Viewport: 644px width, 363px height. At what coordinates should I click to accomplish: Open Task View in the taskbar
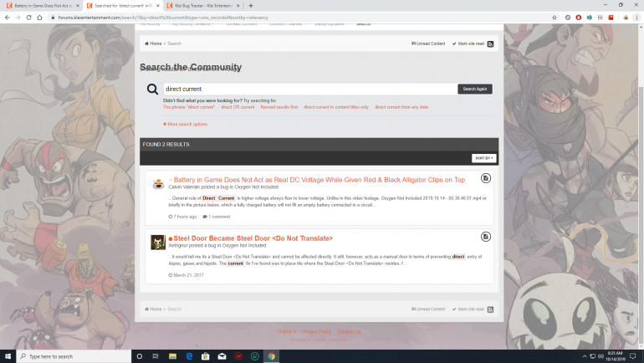coord(156,356)
